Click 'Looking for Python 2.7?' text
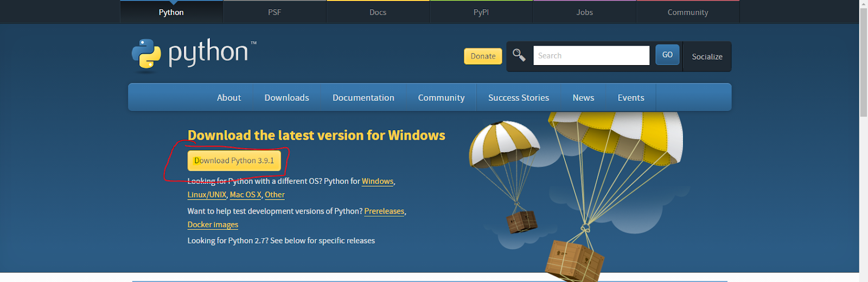The width and height of the screenshot is (868, 282). [228, 241]
